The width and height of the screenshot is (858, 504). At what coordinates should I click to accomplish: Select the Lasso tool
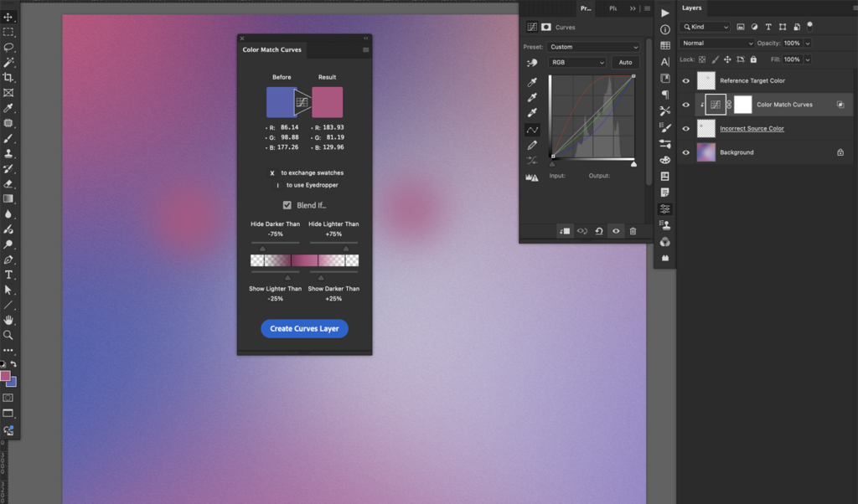pyautogui.click(x=8, y=47)
